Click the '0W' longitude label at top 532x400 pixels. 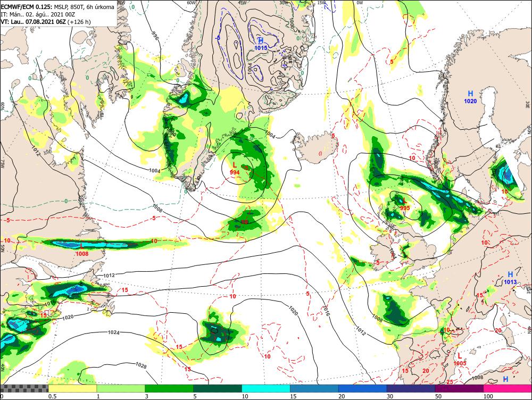(x=360, y=3)
